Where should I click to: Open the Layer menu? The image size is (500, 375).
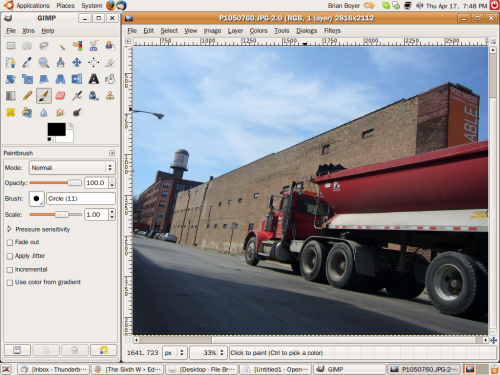(x=235, y=31)
